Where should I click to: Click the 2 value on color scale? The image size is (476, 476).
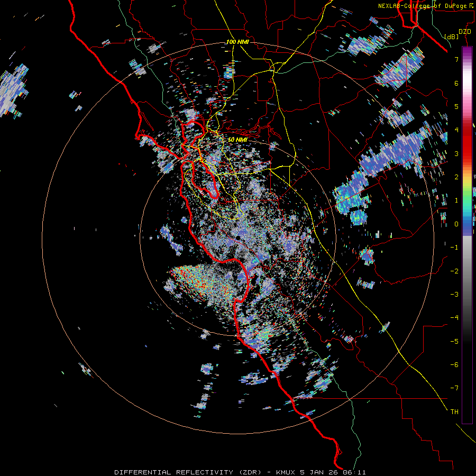click(x=456, y=177)
